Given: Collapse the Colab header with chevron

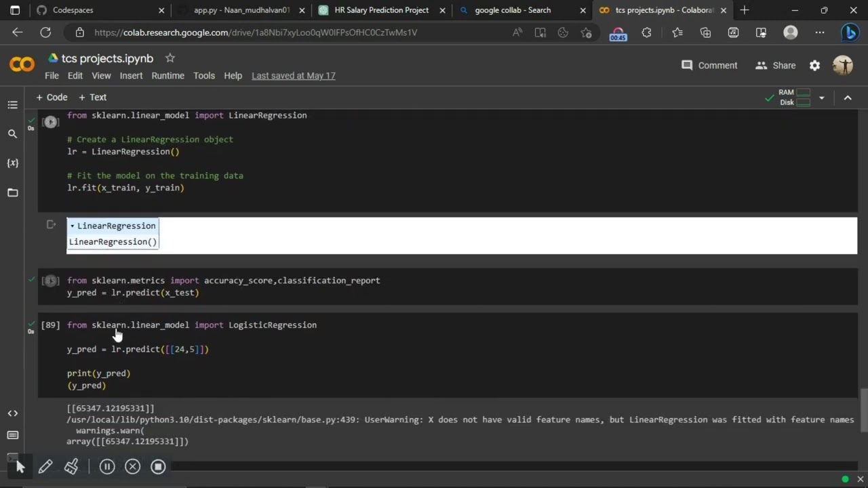Looking at the screenshot, I should [x=848, y=98].
